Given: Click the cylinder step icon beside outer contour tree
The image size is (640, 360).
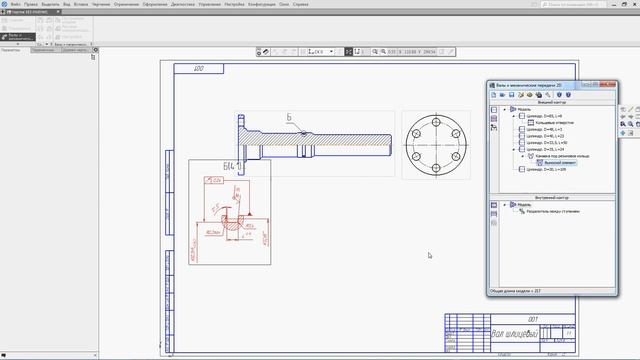Looking at the screenshot, I should click(494, 110).
